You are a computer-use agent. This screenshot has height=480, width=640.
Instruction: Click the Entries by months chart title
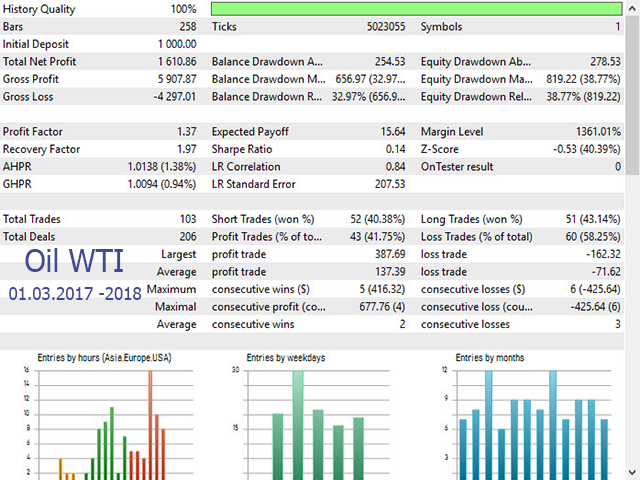point(490,358)
